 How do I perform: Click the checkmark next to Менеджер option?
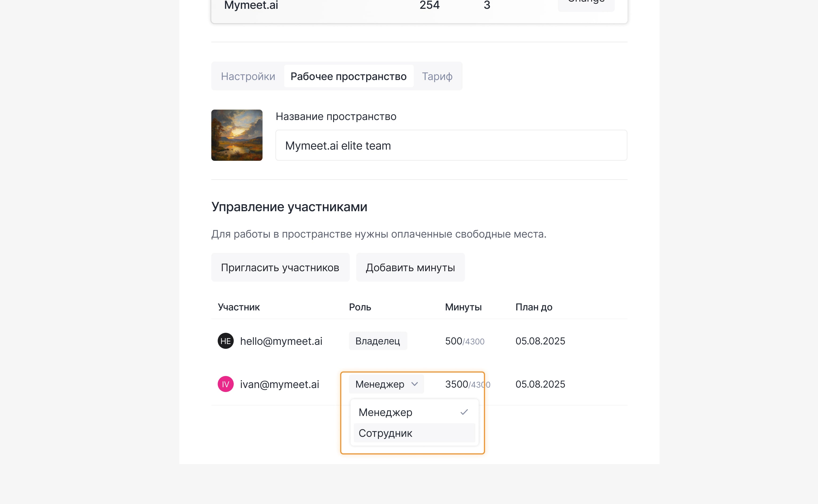tap(464, 412)
